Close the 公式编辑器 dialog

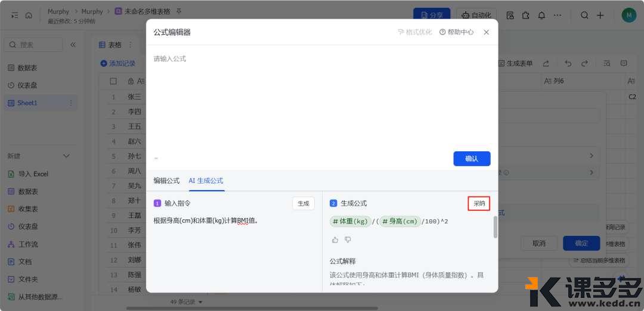pyautogui.click(x=487, y=32)
